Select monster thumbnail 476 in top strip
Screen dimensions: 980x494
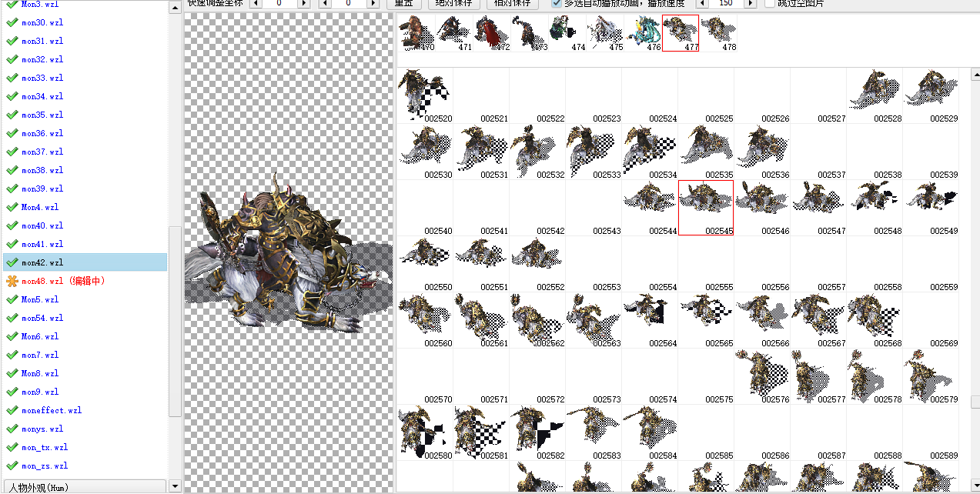click(x=643, y=32)
